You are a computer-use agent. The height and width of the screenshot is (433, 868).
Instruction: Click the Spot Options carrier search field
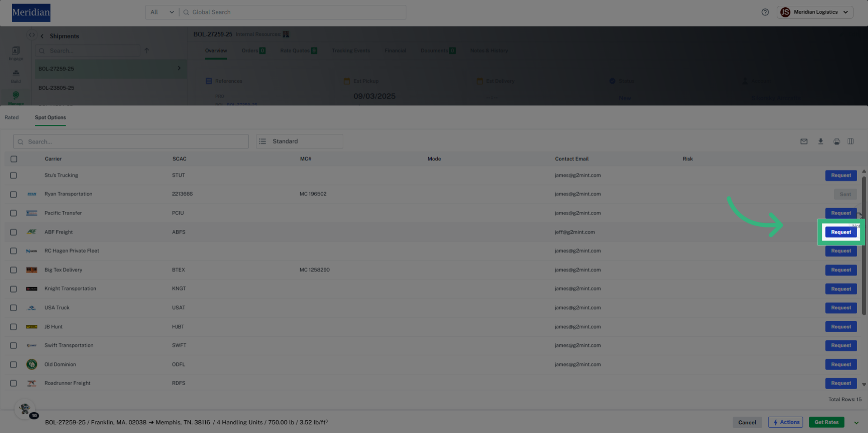tap(131, 142)
